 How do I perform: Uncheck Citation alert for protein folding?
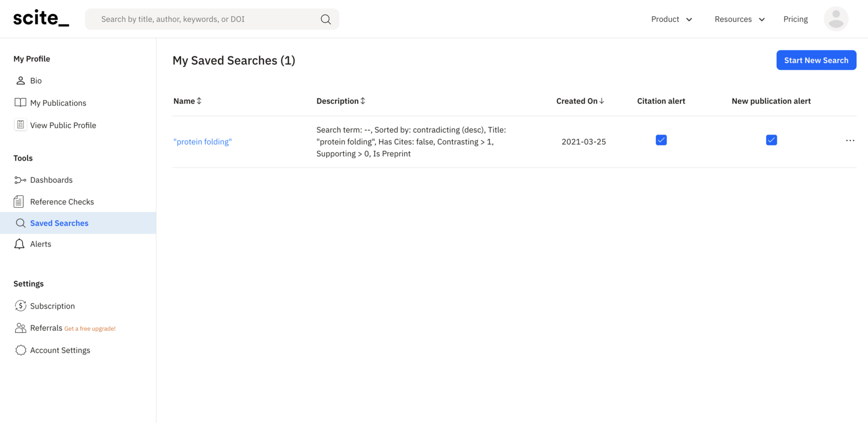point(661,140)
